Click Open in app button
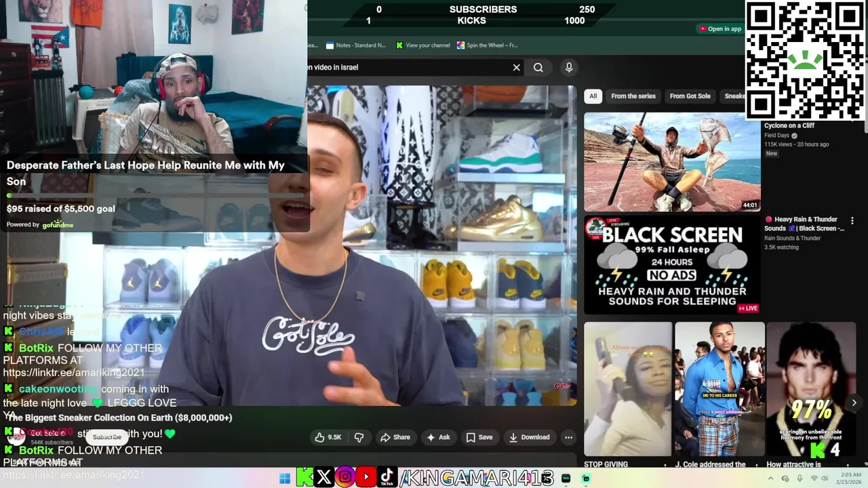The width and height of the screenshot is (868, 488). 720,28
